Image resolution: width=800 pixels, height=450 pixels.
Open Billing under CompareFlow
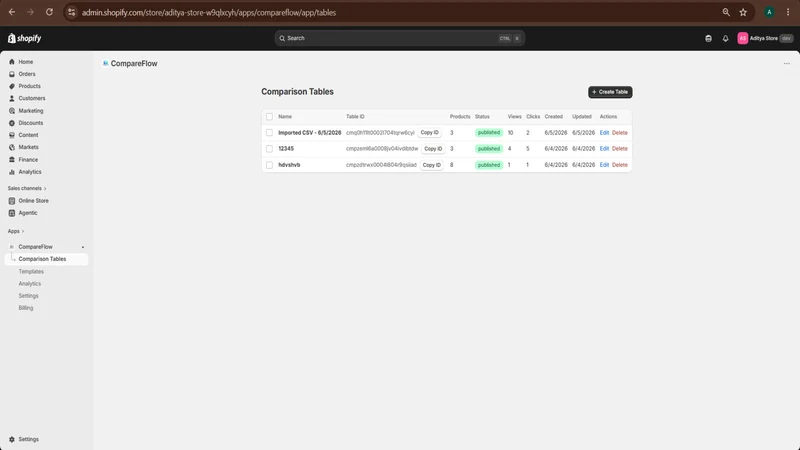pyautogui.click(x=26, y=308)
